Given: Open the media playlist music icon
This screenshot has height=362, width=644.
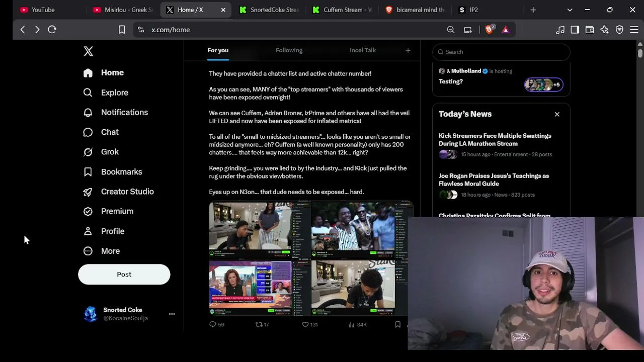Looking at the screenshot, I should (x=560, y=30).
